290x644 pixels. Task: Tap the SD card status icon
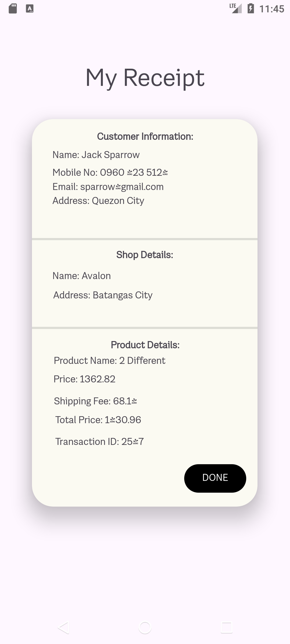(x=13, y=9)
